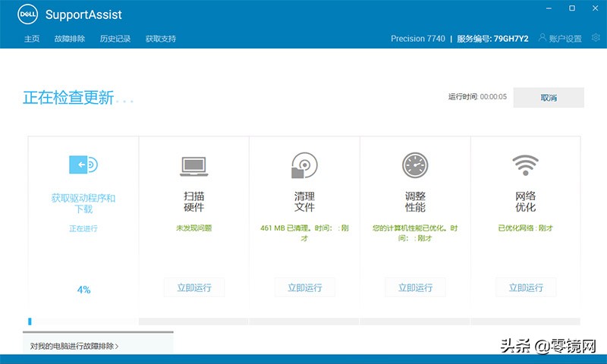Select the performance gauge icon
Image resolution: width=607 pixels, height=364 pixels.
coord(415,165)
